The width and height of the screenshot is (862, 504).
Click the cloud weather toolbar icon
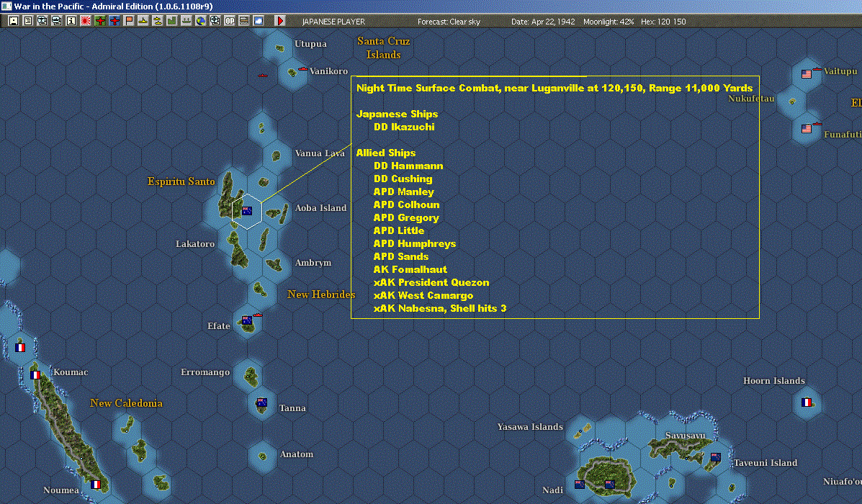tap(259, 21)
